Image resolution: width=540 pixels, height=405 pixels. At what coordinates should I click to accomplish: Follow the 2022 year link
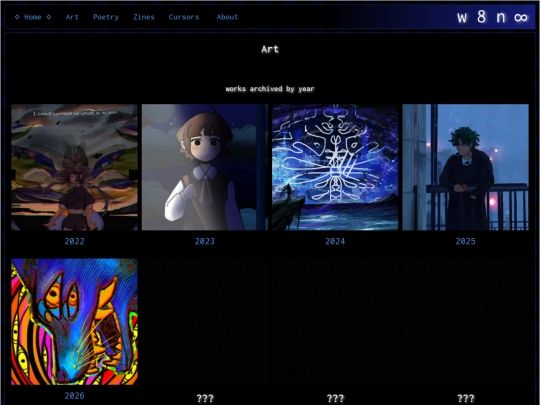pos(74,241)
